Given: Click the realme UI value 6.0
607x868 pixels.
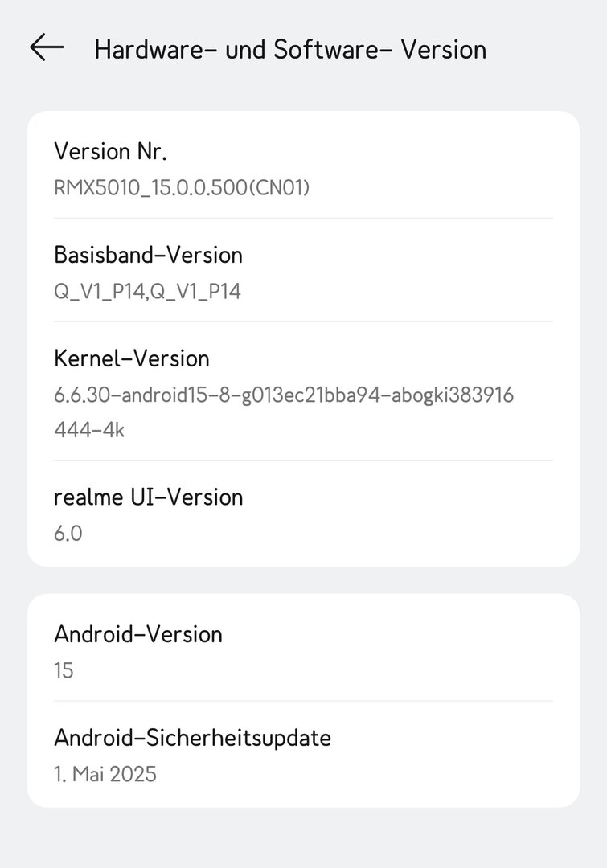Looking at the screenshot, I should [x=68, y=533].
